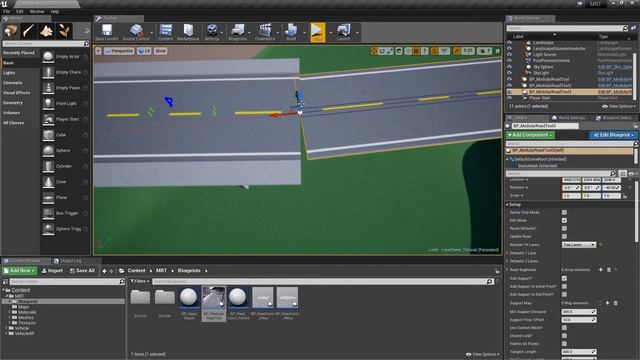Open World Outliner View Options
Viewport: 640px width, 360px height.
point(619,106)
